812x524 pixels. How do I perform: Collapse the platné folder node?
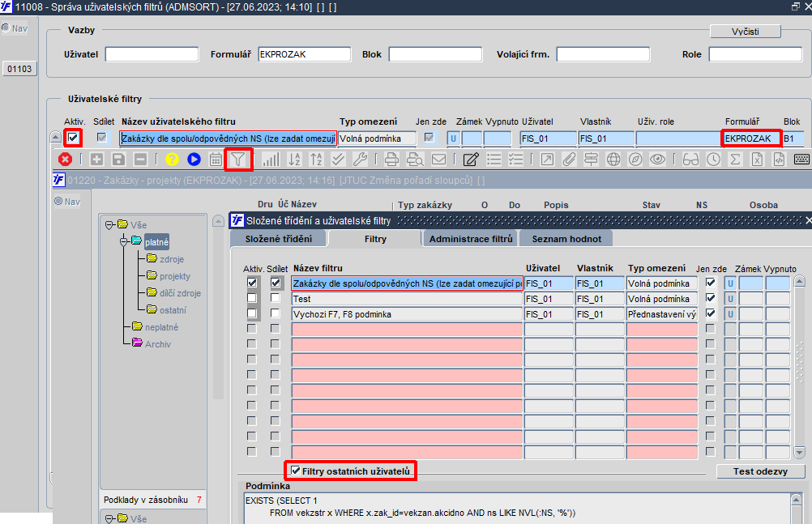[x=123, y=242]
